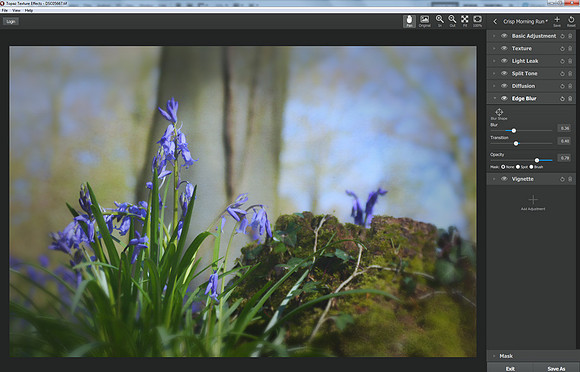Expand the Diffusion section

495,86
